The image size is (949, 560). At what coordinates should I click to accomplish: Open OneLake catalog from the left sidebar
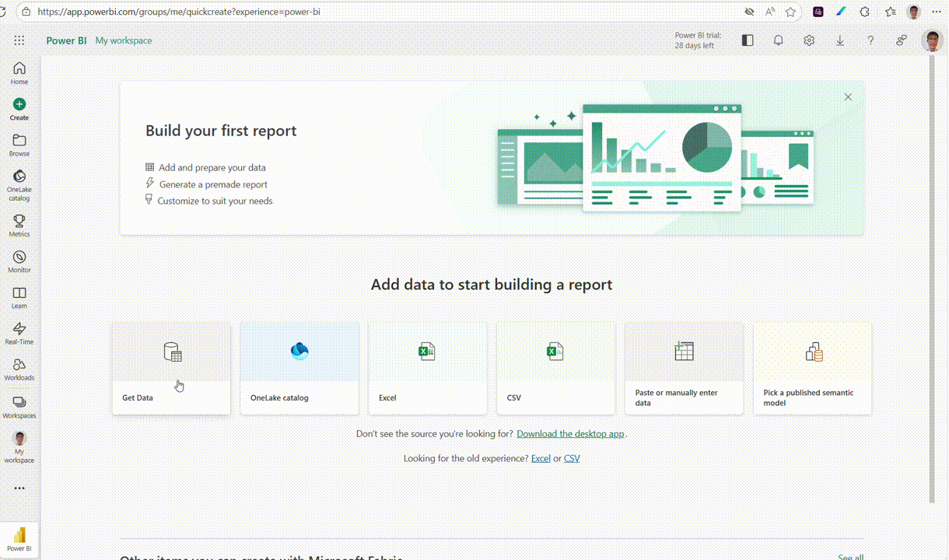tap(19, 185)
